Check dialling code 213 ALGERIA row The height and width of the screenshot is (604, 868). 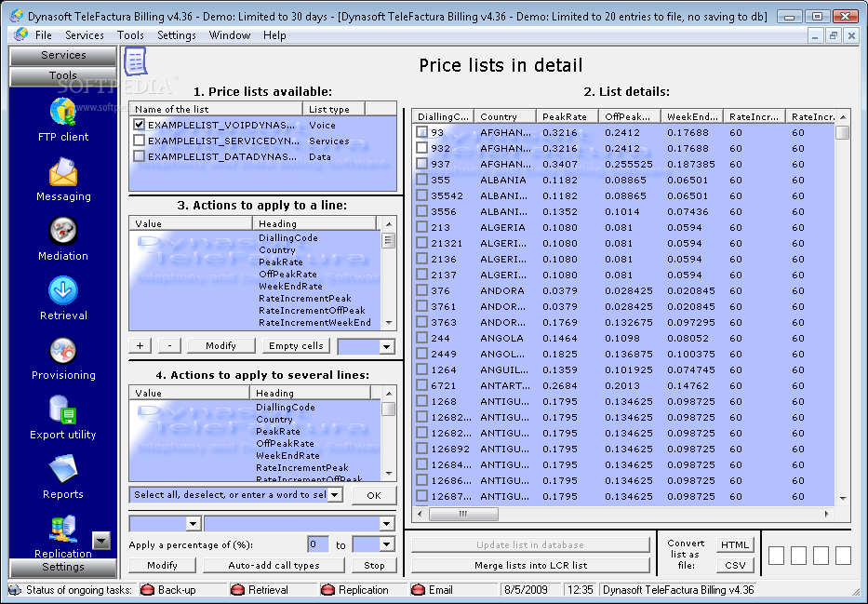tap(421, 227)
